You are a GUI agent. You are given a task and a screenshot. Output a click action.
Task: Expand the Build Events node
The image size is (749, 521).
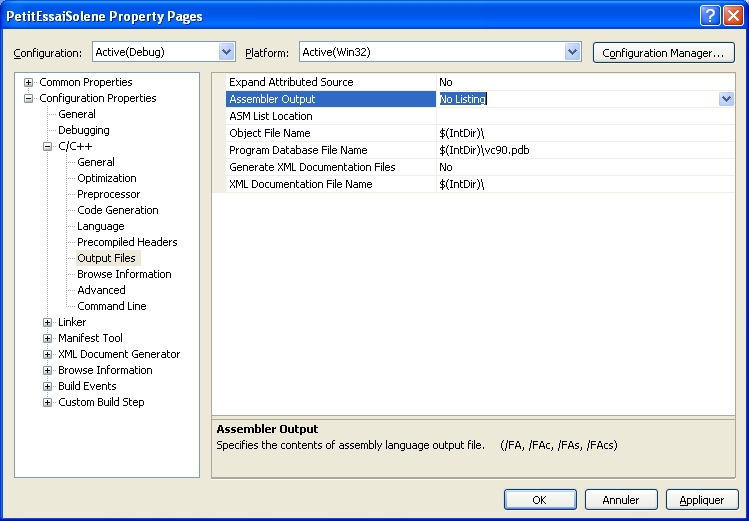point(47,386)
